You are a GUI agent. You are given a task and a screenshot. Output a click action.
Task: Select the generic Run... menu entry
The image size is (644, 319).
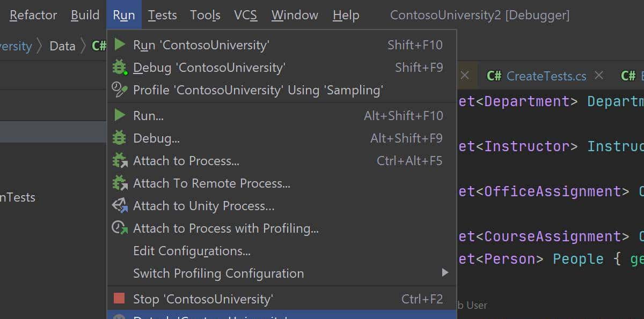click(x=148, y=116)
